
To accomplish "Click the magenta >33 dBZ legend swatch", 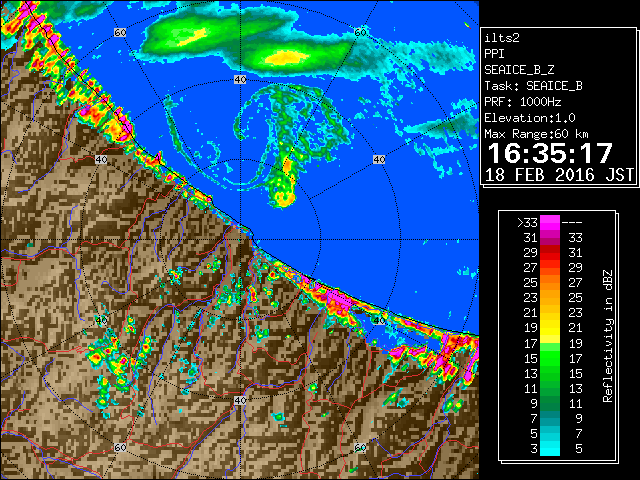I will click(550, 223).
